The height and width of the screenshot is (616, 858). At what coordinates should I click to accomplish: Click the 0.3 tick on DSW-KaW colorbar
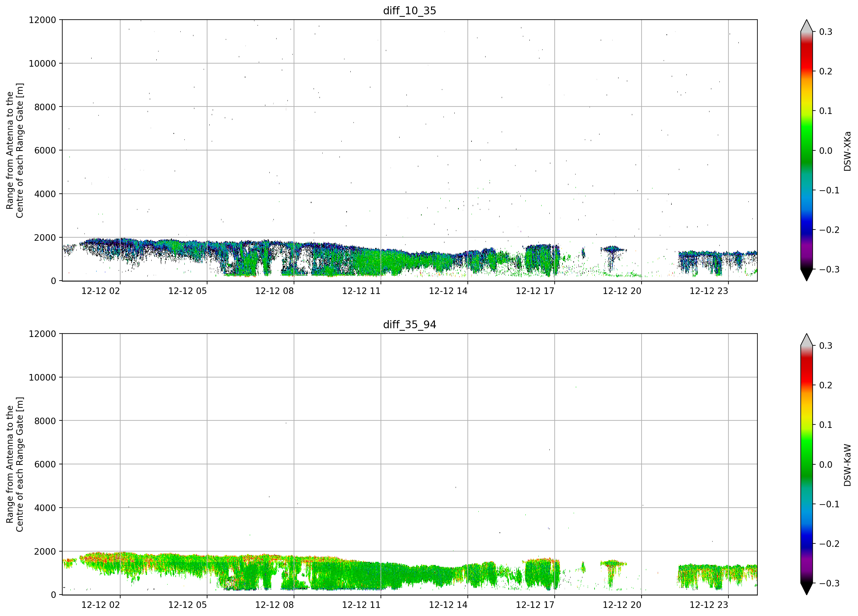coord(826,346)
